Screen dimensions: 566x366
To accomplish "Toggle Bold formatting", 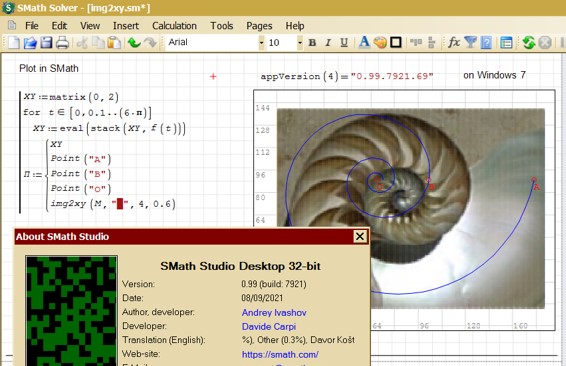I will coord(312,43).
